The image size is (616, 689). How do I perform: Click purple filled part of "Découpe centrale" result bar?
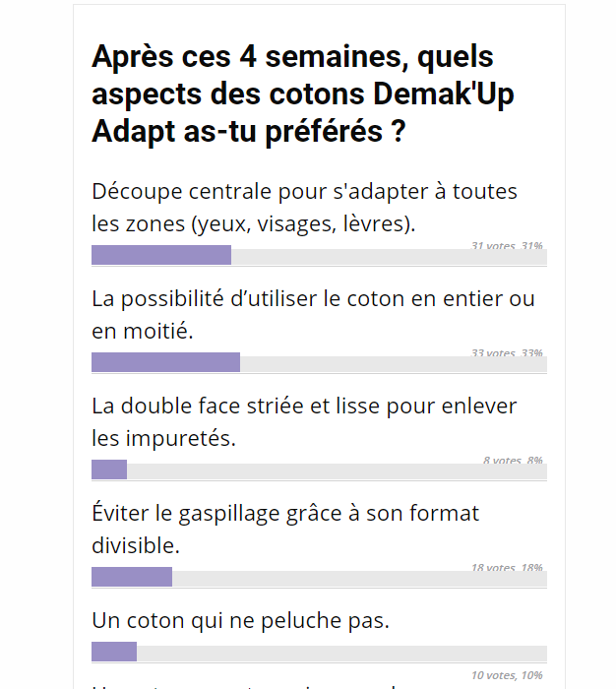(161, 256)
